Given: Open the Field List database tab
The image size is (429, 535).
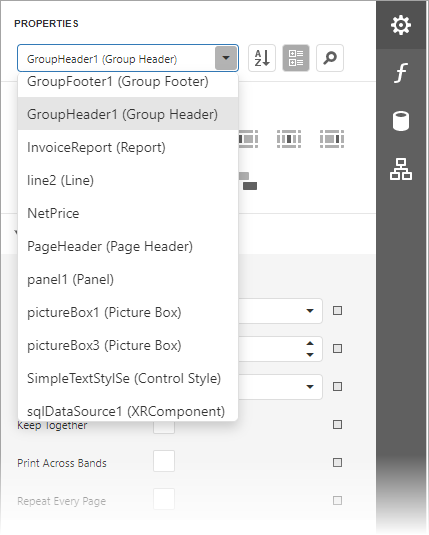Looking at the screenshot, I should coord(401,121).
